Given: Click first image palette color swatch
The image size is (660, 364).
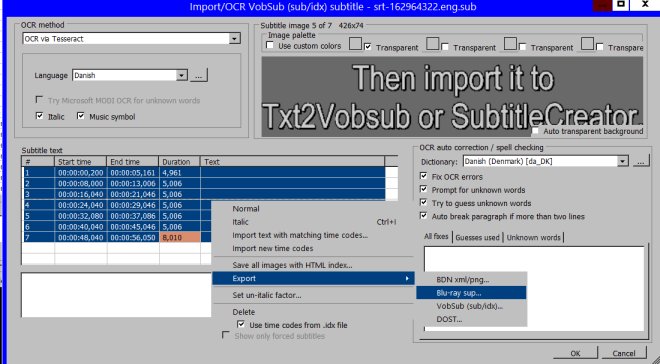Looking at the screenshot, I should pos(356,43).
